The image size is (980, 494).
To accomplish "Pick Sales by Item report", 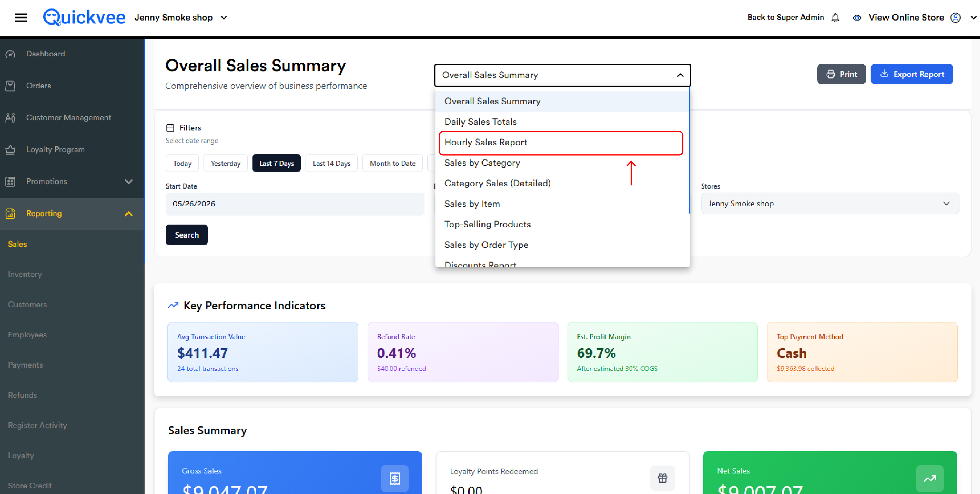I will 562,204.
